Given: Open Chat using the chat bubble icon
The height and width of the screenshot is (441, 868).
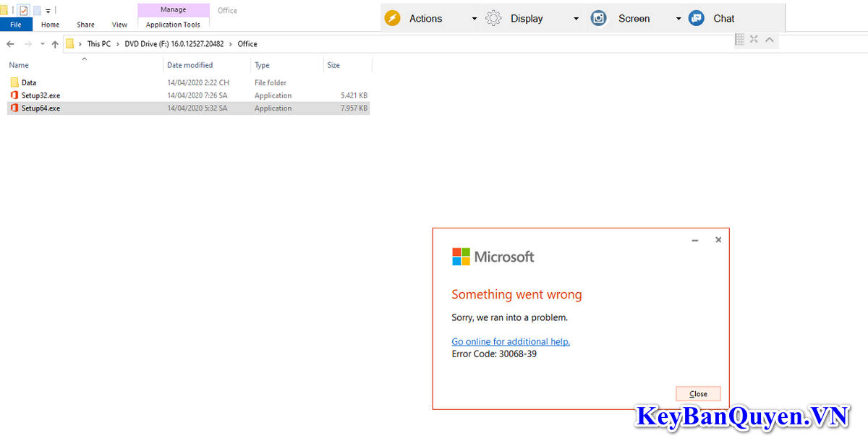Looking at the screenshot, I should pyautogui.click(x=695, y=18).
